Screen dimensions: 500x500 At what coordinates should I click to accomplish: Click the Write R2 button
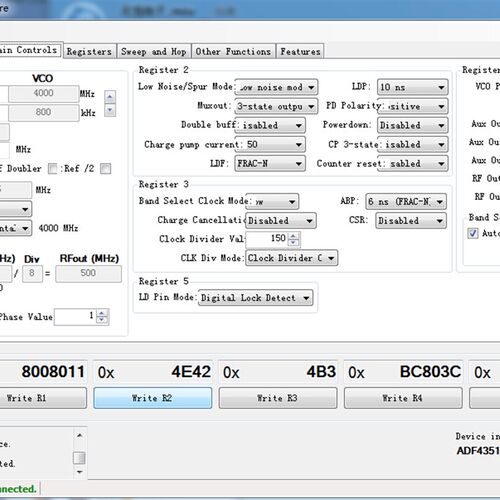click(x=152, y=398)
